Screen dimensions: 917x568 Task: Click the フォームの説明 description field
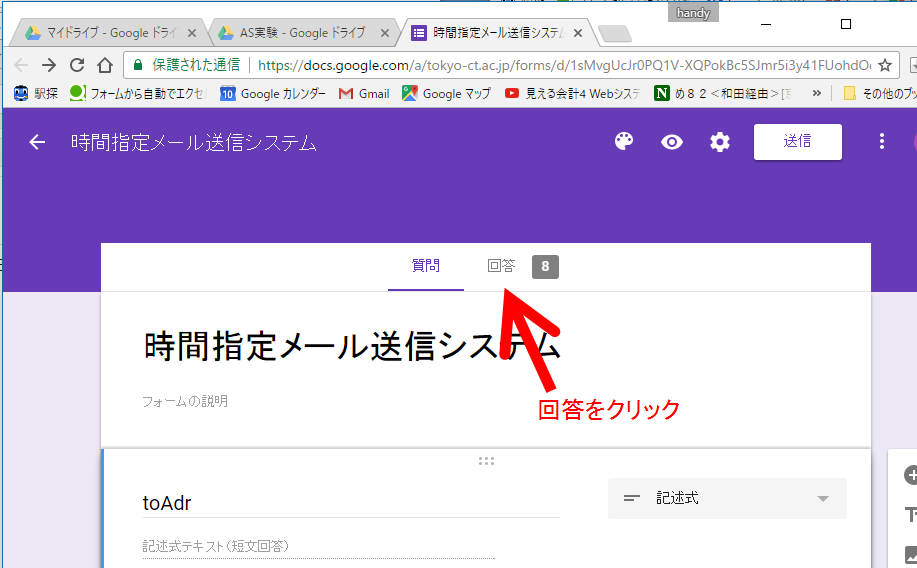click(x=185, y=401)
